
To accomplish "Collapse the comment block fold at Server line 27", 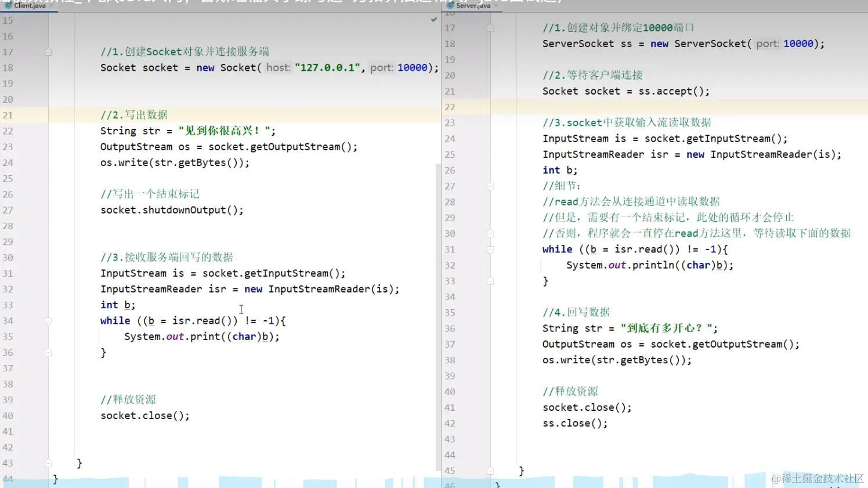I will (x=490, y=186).
